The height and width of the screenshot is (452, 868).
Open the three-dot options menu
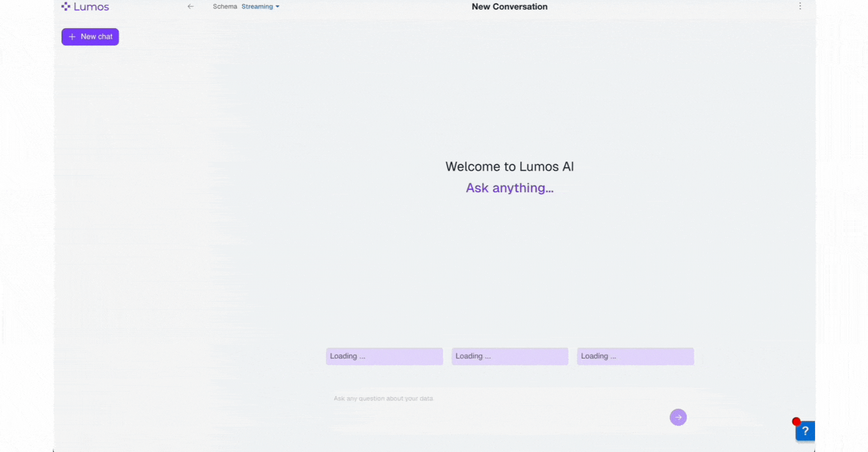click(800, 6)
